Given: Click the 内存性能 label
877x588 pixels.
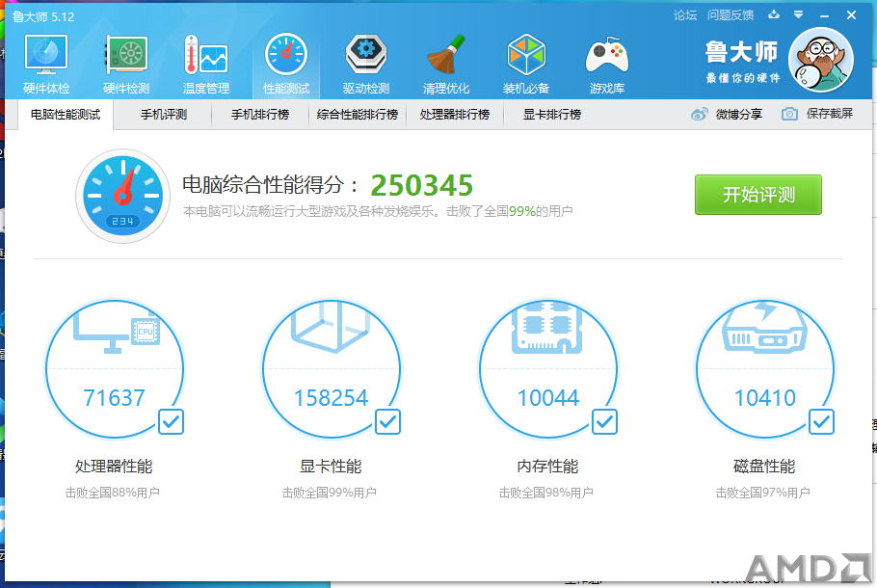Looking at the screenshot, I should [547, 466].
